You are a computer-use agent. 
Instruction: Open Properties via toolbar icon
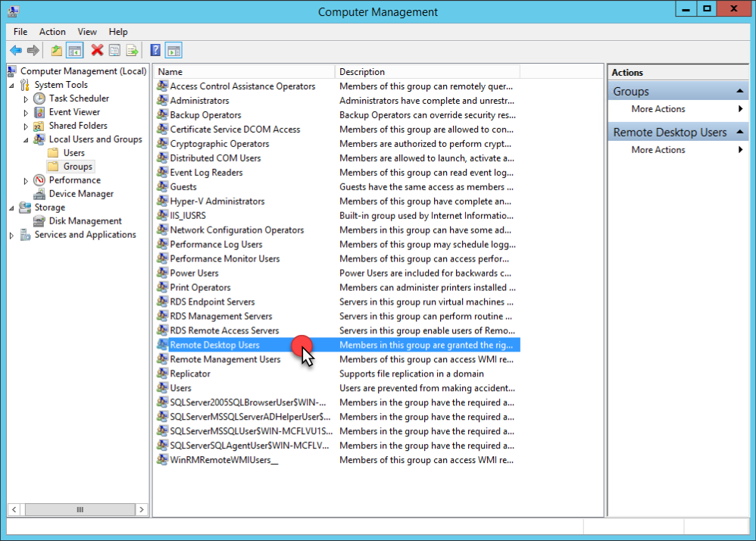click(x=114, y=51)
